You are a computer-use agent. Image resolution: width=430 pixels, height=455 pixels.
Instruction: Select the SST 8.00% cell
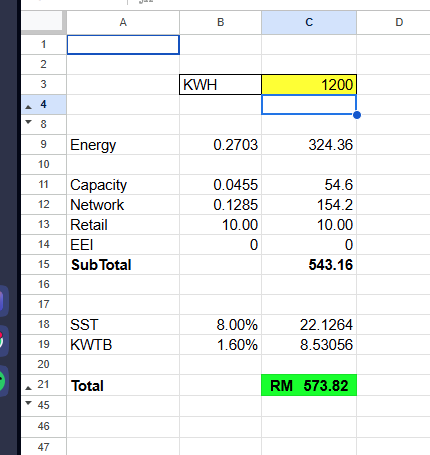[x=220, y=325]
